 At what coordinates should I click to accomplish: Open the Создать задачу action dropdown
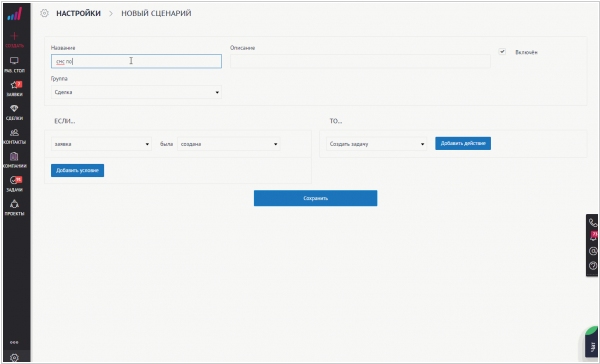pyautogui.click(x=377, y=144)
